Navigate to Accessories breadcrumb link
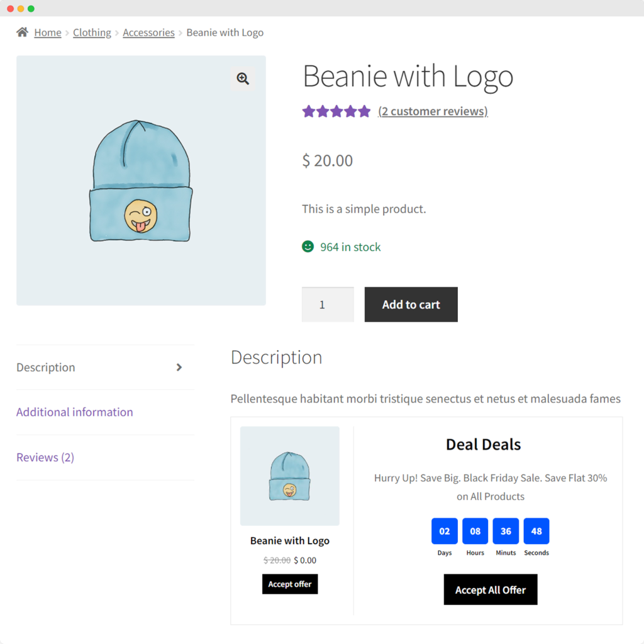This screenshot has height=644, width=644. click(148, 33)
